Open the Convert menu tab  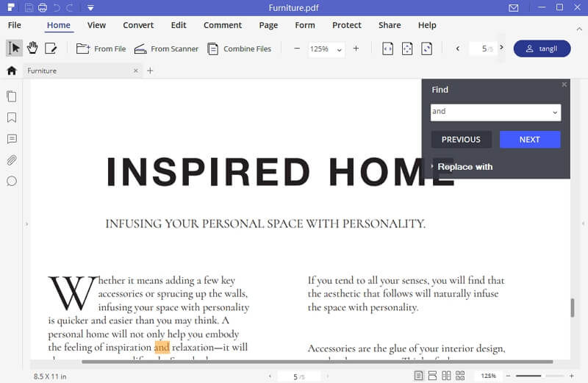(x=138, y=25)
